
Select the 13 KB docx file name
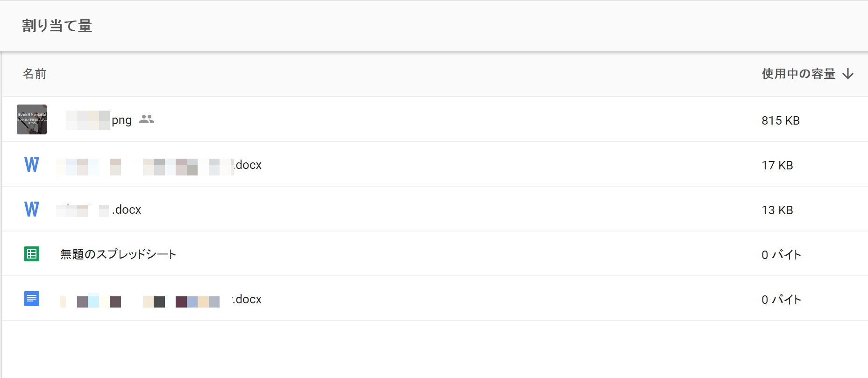tap(99, 210)
